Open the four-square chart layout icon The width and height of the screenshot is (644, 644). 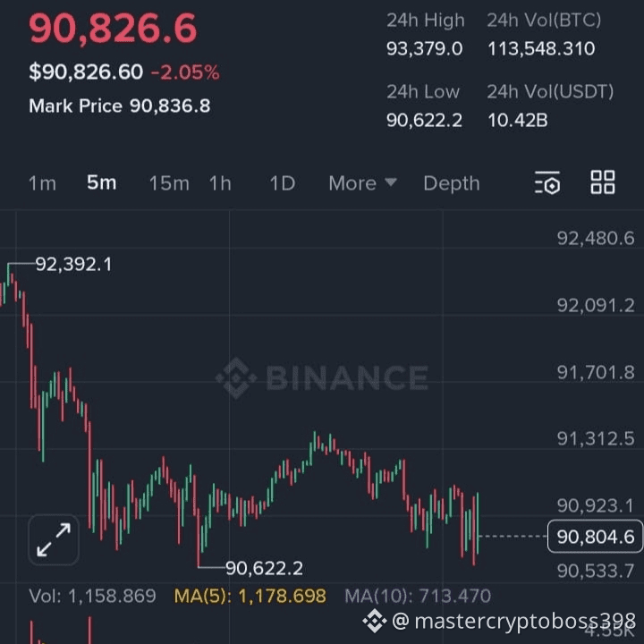tap(603, 182)
